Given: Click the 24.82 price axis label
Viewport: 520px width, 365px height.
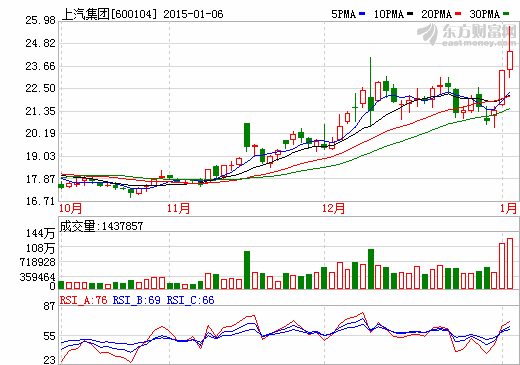Looking at the screenshot, I should click(40, 43).
